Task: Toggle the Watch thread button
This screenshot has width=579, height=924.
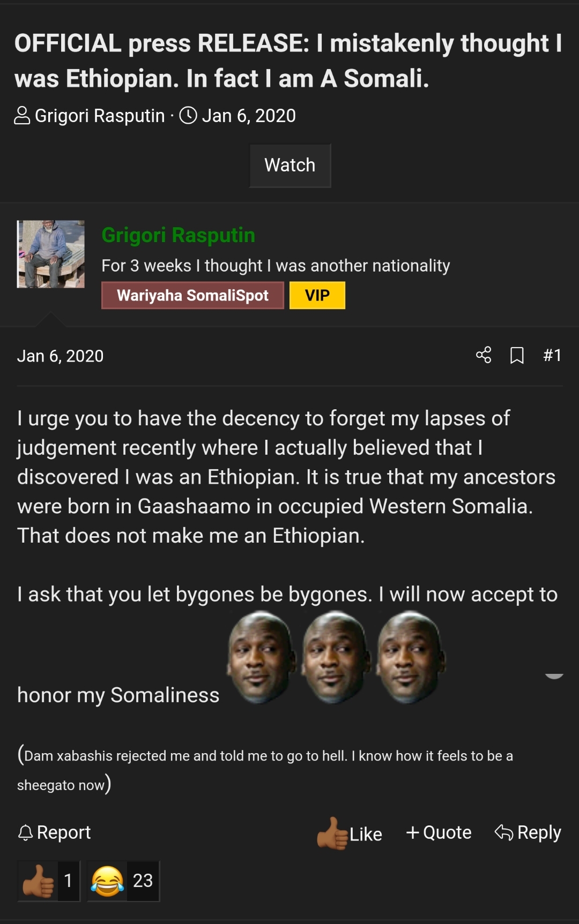Action: click(290, 166)
